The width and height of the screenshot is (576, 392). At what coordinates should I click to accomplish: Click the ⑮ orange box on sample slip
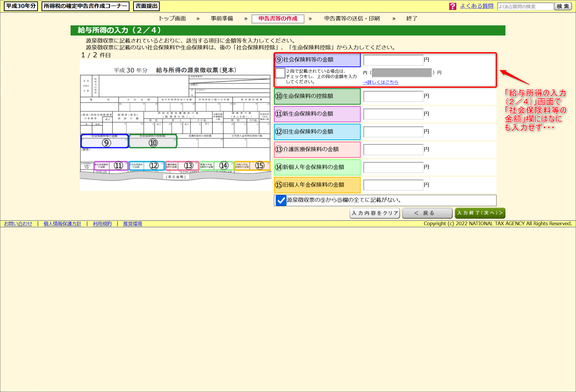pyautogui.click(x=252, y=166)
